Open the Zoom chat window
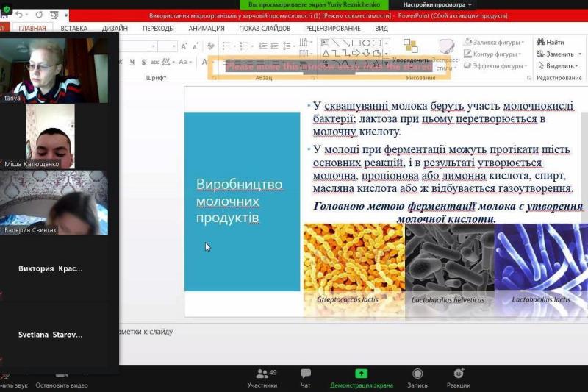Image resolution: width=588 pixels, height=392 pixels. [306, 378]
